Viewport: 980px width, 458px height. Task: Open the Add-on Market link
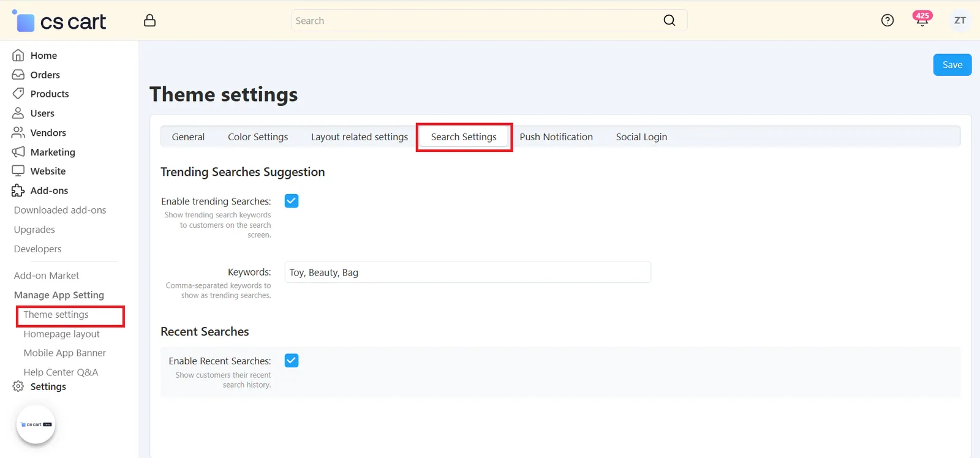pos(47,276)
